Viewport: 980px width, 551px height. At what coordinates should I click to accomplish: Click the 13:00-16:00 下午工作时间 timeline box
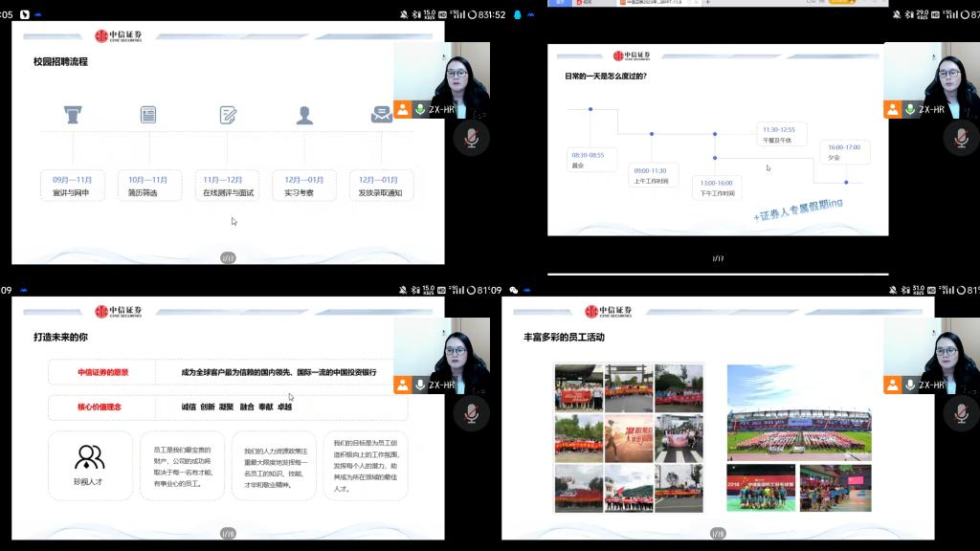717,187
